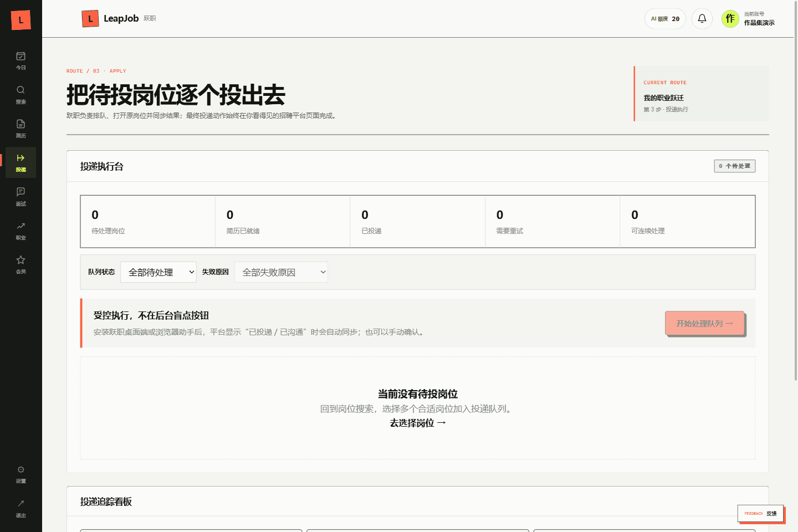The height and width of the screenshot is (532, 798).
Task: Click the 我的职业跃迁 current route card
Action: tap(702, 94)
